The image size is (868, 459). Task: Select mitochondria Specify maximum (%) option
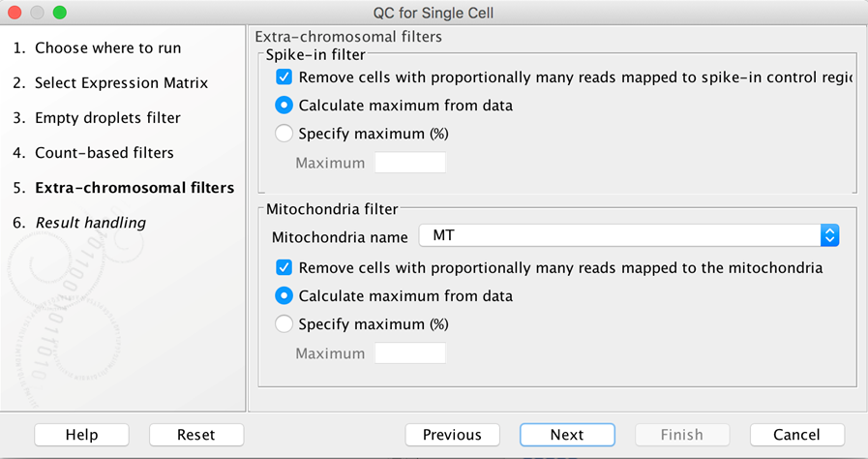click(284, 324)
